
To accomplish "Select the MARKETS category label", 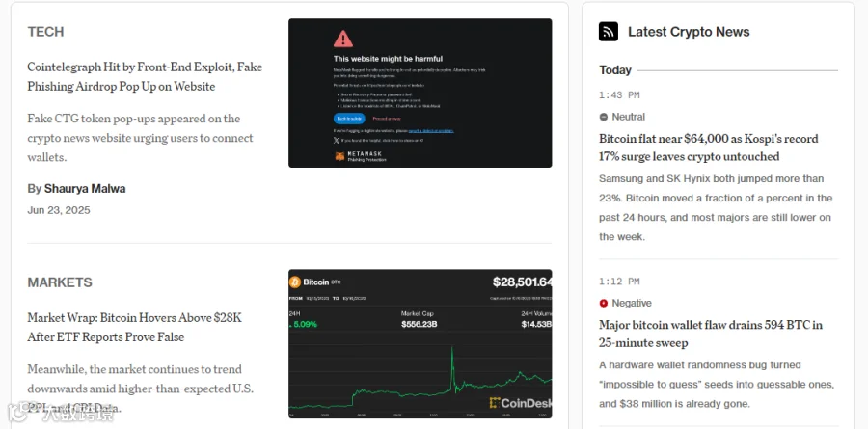I will [x=60, y=282].
